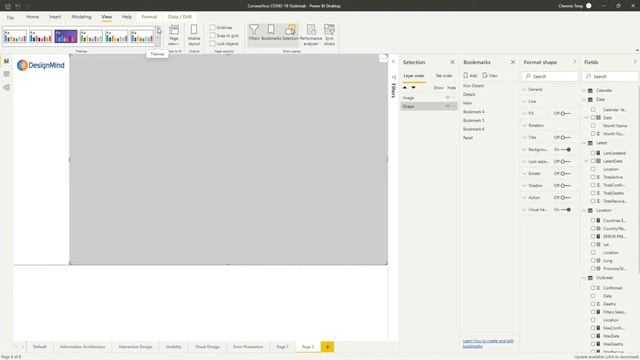
Task: Click the user account avatar
Action: (x=589, y=6)
